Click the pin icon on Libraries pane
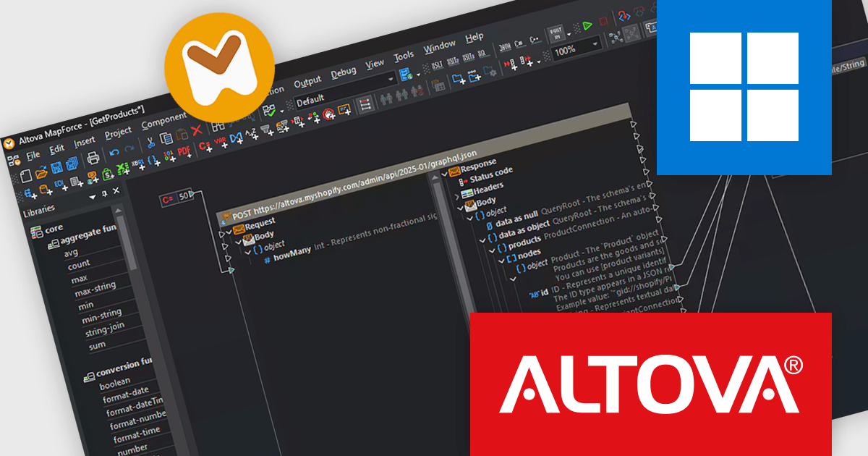The height and width of the screenshot is (456, 868). 104,193
